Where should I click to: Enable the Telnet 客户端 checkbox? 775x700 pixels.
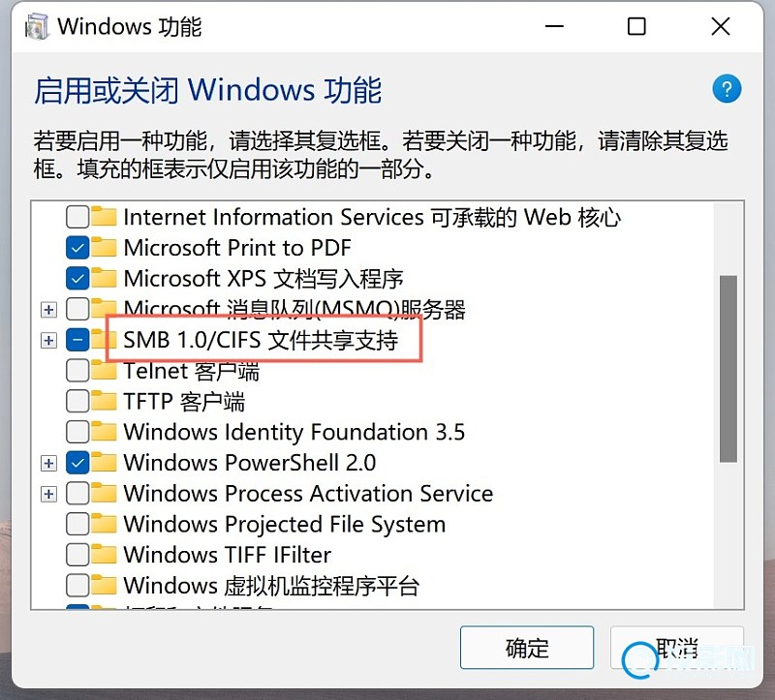pyautogui.click(x=77, y=371)
